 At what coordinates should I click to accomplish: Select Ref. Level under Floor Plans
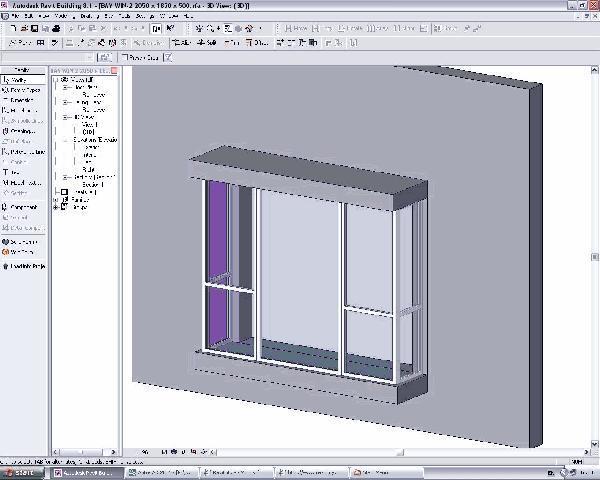click(93, 95)
